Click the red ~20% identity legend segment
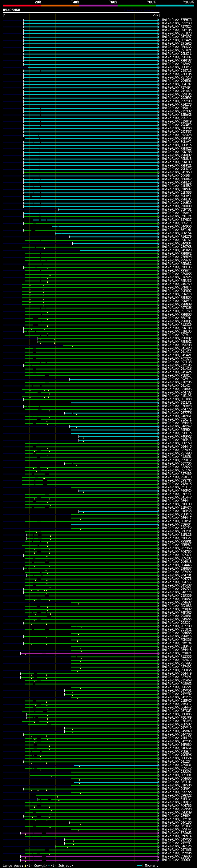The width and height of the screenshot is (197, 868). pyautogui.click(x=22, y=6)
